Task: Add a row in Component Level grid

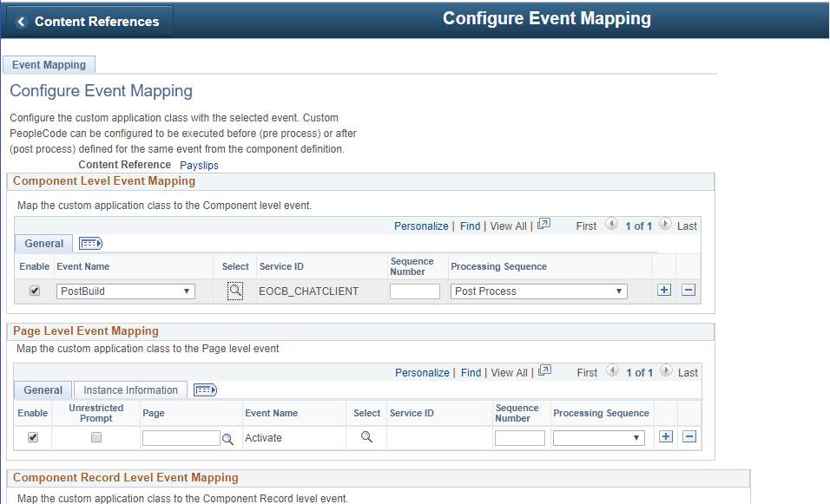Action: pos(664,290)
